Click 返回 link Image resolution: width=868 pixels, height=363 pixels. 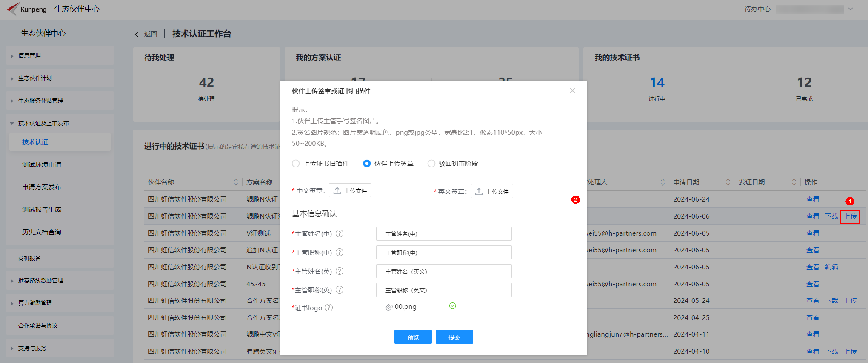click(x=151, y=34)
